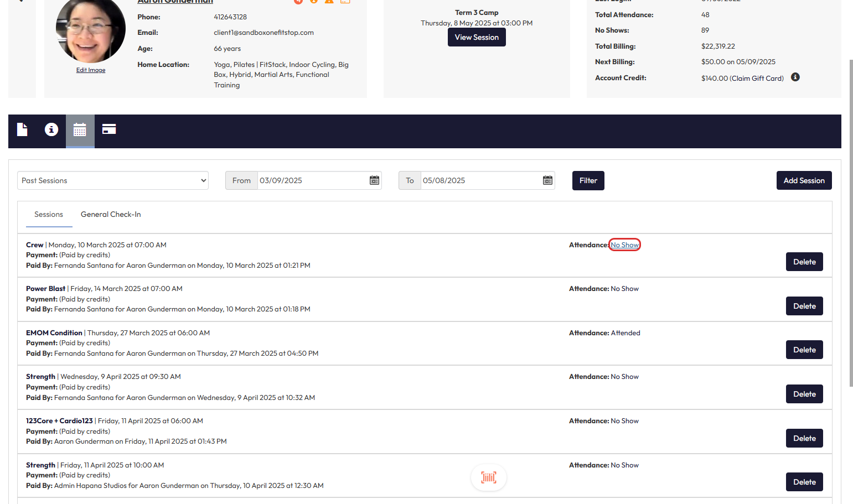Click the page vertical scrollbar
This screenshot has width=853, height=504.
pyautogui.click(x=851, y=221)
